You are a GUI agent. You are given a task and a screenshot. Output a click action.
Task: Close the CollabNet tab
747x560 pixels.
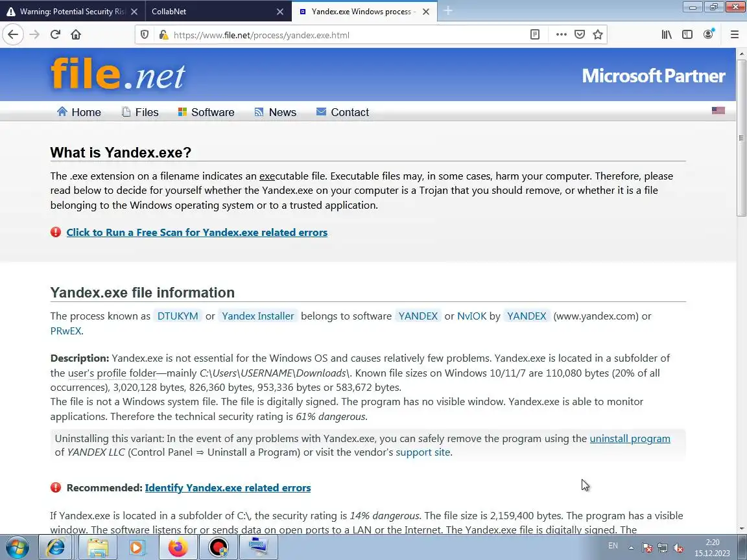point(280,12)
